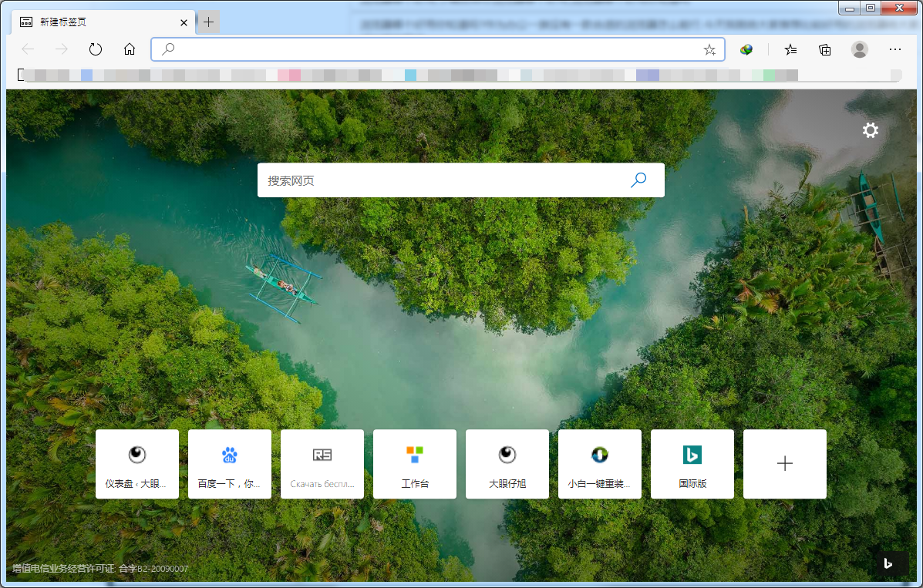The width and height of the screenshot is (923, 588).
Task: Open a new tab with plus button
Action: [x=209, y=22]
